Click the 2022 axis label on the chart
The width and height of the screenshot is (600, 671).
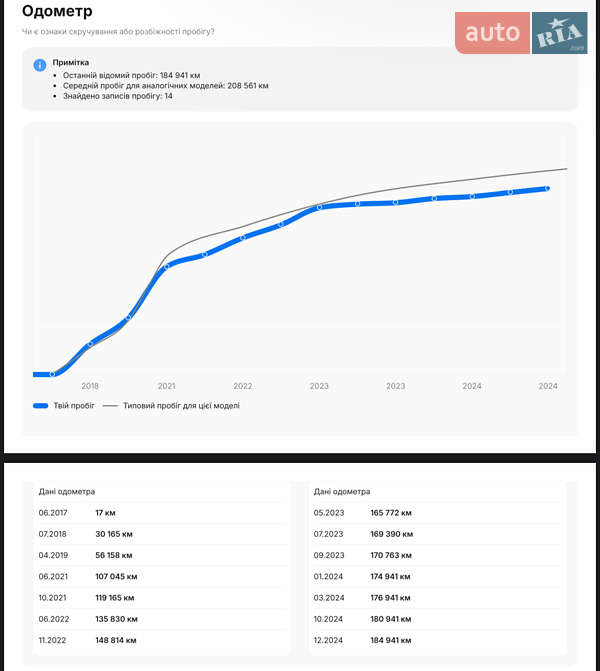coord(243,386)
